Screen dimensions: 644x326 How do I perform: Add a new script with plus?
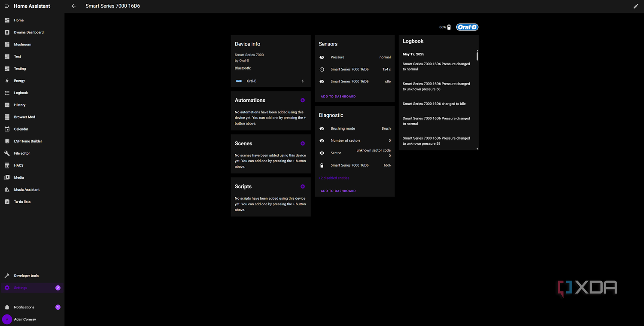[303, 186]
